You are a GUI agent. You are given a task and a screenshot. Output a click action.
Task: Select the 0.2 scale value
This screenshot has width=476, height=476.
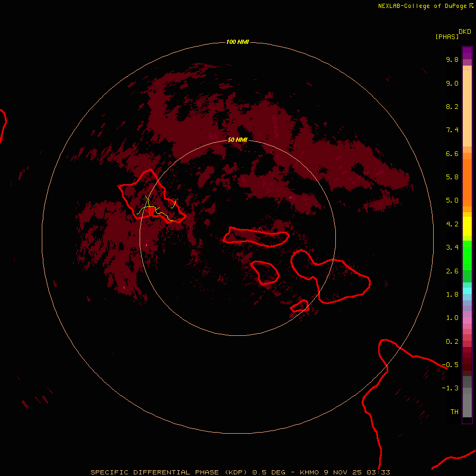(452, 342)
